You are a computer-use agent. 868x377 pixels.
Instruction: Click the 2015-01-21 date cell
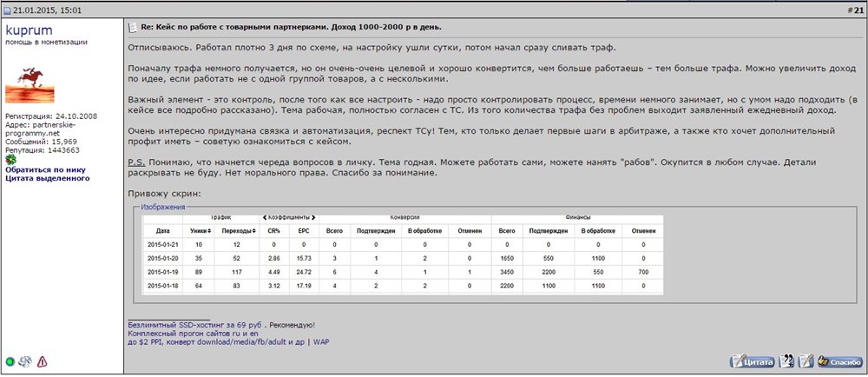tap(163, 245)
